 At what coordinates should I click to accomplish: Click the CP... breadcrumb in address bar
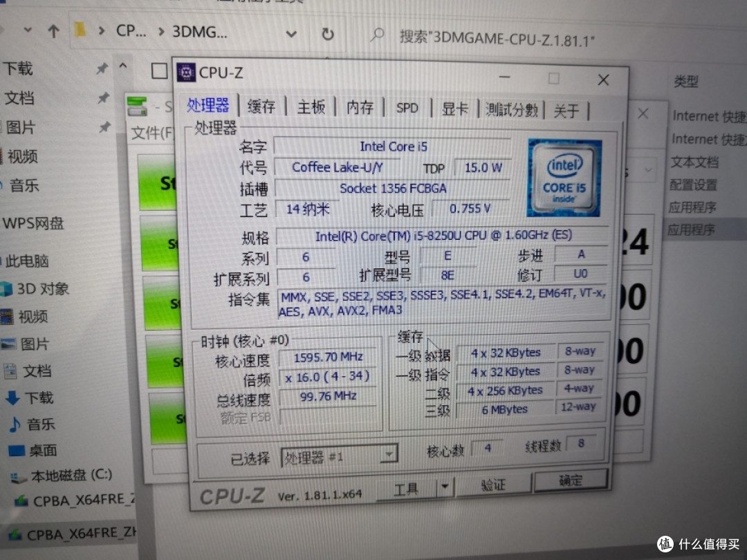pyautogui.click(x=131, y=31)
